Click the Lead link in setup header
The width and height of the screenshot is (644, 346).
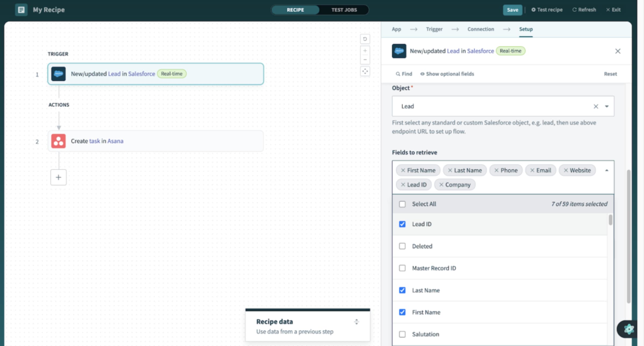(453, 51)
